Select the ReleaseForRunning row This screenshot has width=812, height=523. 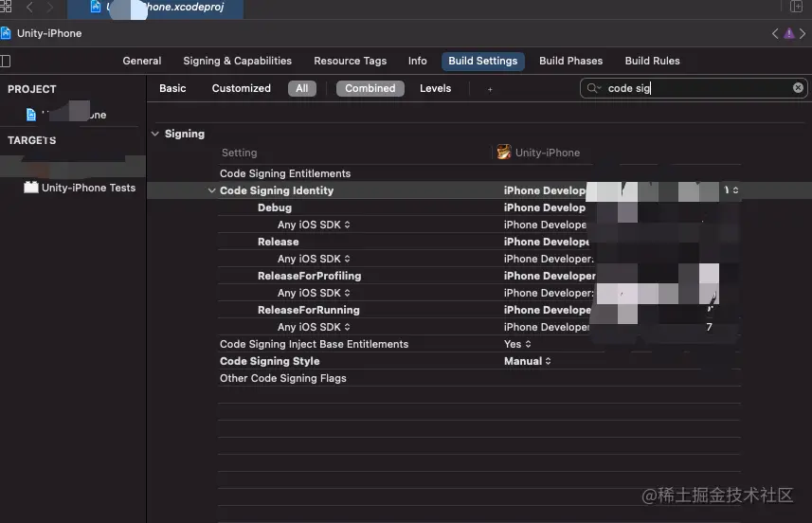(x=309, y=310)
